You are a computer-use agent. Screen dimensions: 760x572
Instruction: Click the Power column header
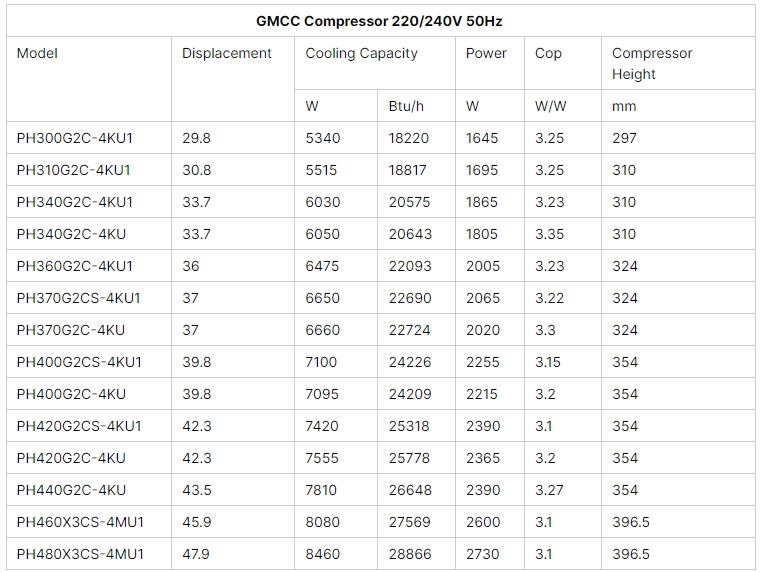tap(486, 53)
